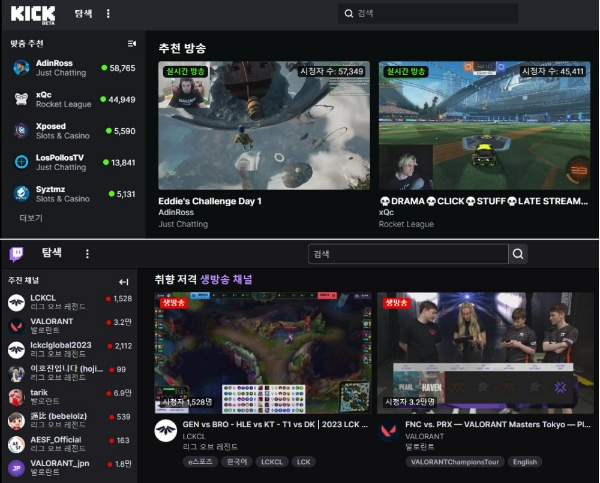Screen dimensions: 600x483
Task: Open Syztmz avatar in Kick sidebar
Action: pos(21,194)
